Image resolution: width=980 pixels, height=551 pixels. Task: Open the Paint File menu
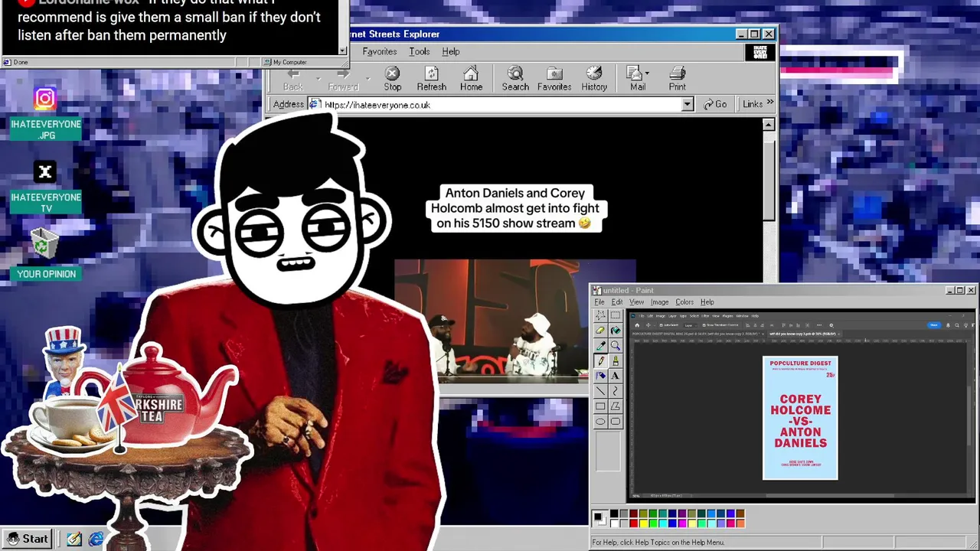click(x=599, y=302)
